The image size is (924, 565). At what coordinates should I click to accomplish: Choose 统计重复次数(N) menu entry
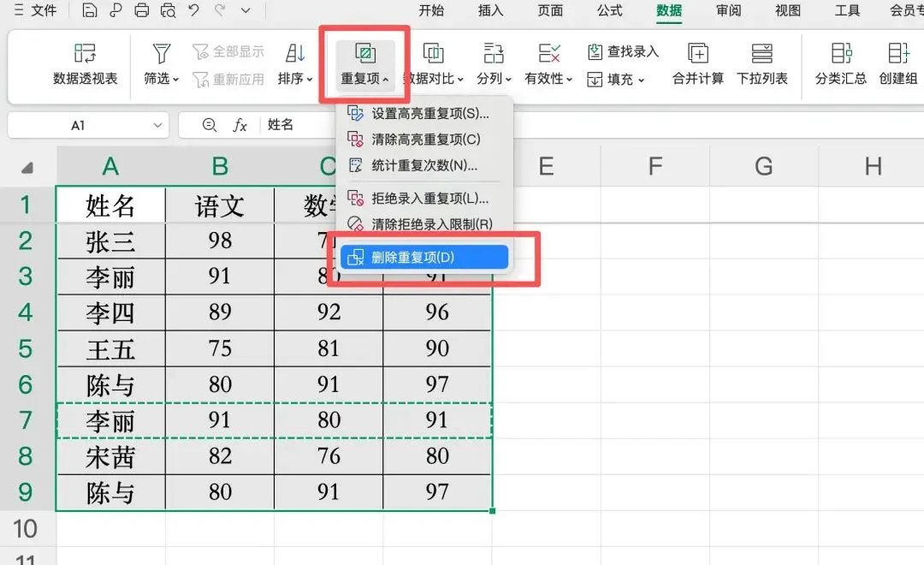point(424,166)
